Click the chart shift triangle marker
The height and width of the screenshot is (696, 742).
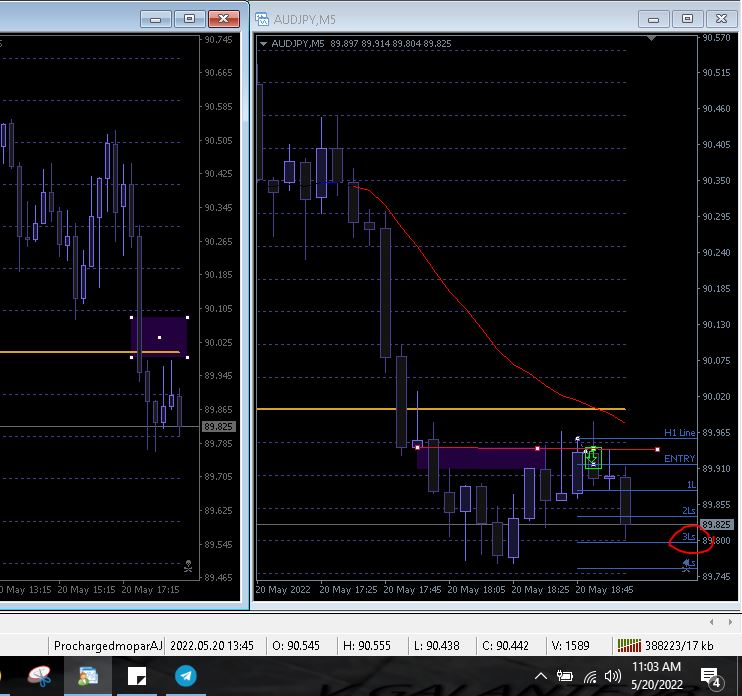[652, 38]
